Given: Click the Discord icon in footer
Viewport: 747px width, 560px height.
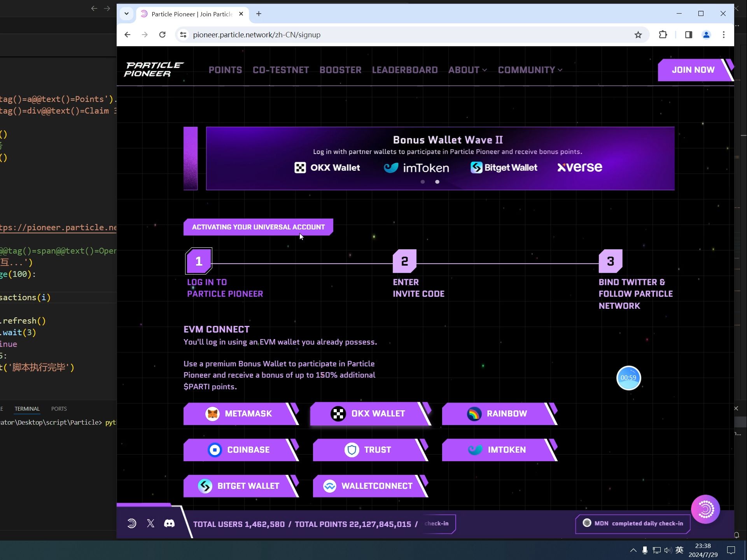Looking at the screenshot, I should click(169, 523).
